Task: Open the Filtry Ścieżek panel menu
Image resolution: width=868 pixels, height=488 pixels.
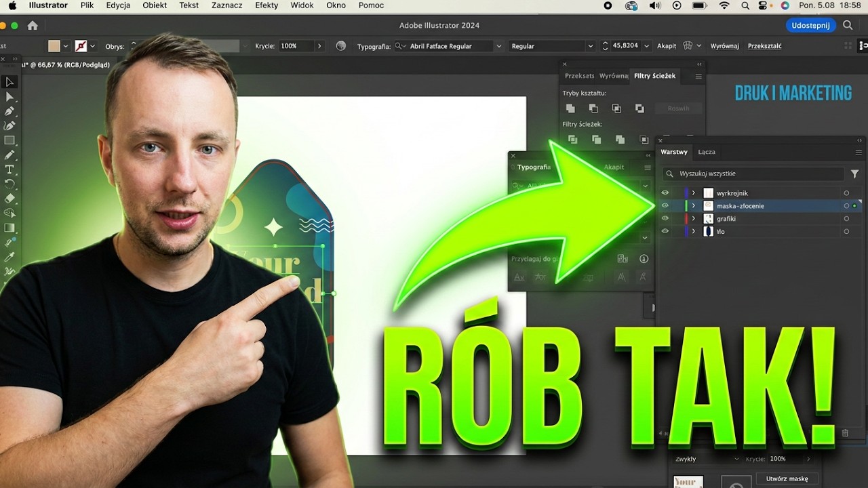Action: click(x=698, y=77)
